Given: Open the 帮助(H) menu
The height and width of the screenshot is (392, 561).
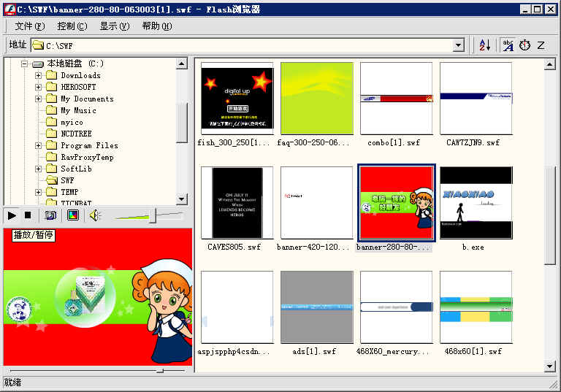Looking at the screenshot, I should click(x=157, y=26).
